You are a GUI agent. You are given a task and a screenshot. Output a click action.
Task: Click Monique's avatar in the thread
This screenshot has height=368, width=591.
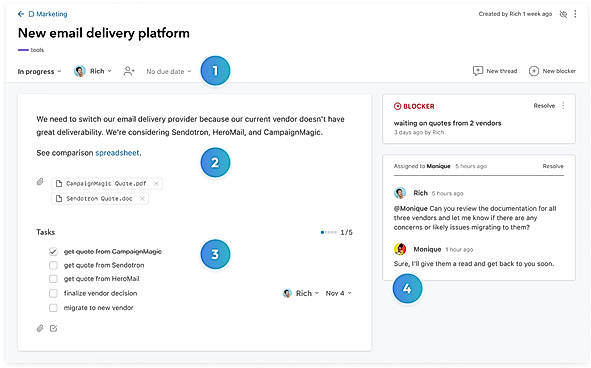(x=400, y=249)
